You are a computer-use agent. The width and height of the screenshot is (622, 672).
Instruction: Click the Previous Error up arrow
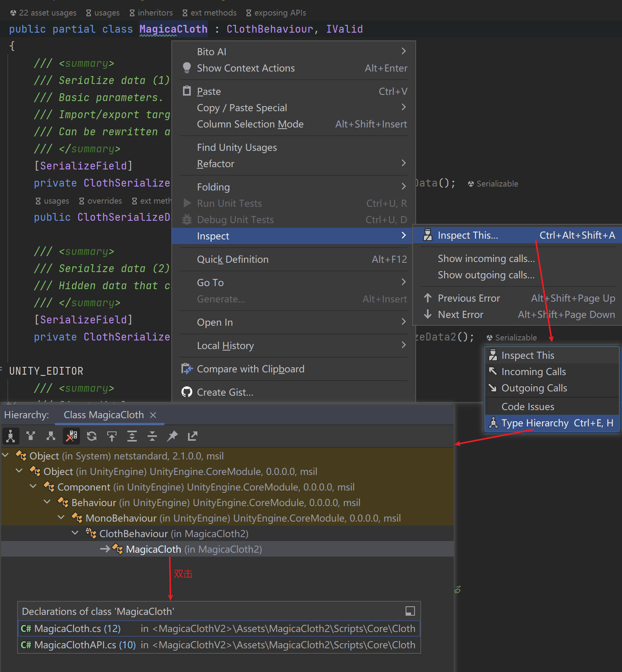coord(428,298)
